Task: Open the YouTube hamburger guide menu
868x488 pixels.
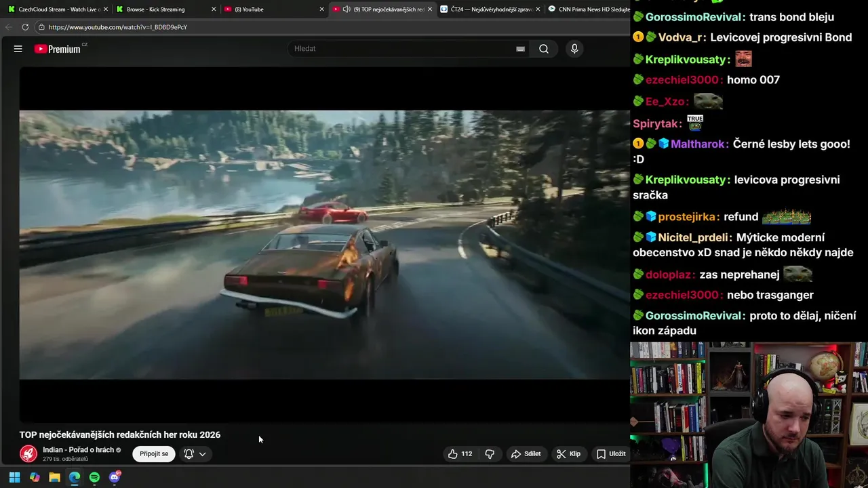Action: (18, 49)
